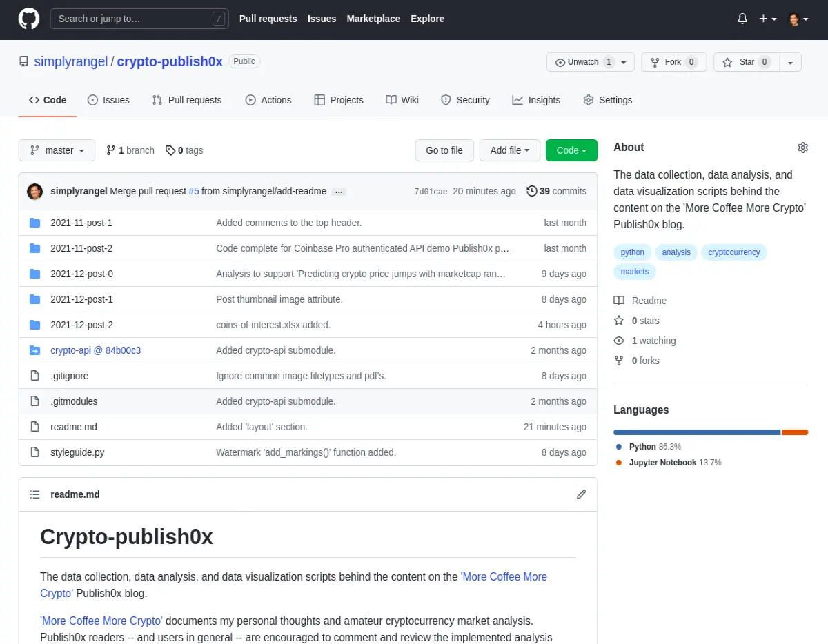The width and height of the screenshot is (828, 644).
Task: Open Pull requests in top navigation
Action: pyautogui.click(x=268, y=19)
